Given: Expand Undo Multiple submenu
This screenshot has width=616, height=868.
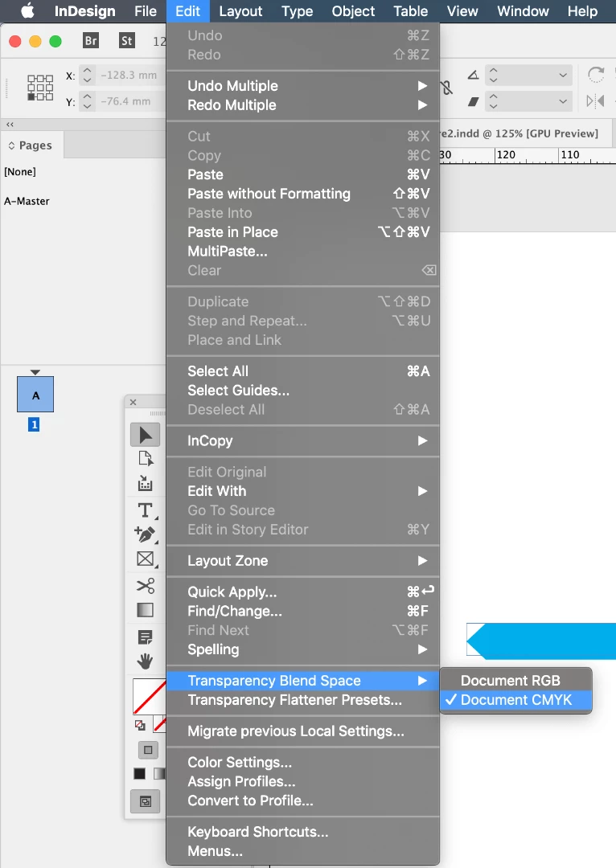Looking at the screenshot, I should (303, 86).
